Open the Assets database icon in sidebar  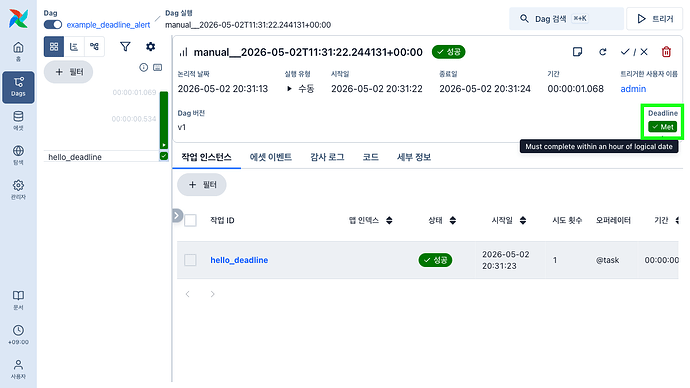tap(18, 121)
